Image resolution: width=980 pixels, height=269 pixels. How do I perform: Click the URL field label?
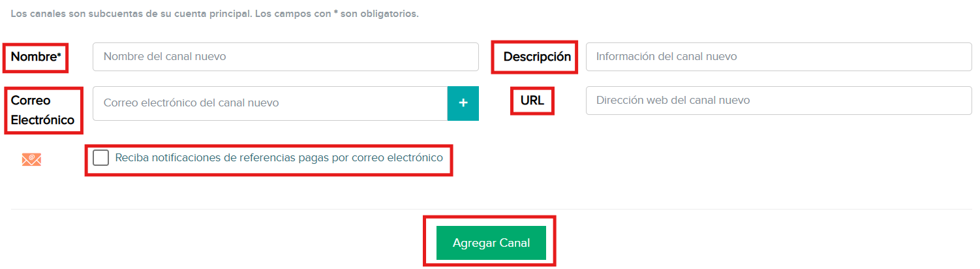[x=532, y=101]
